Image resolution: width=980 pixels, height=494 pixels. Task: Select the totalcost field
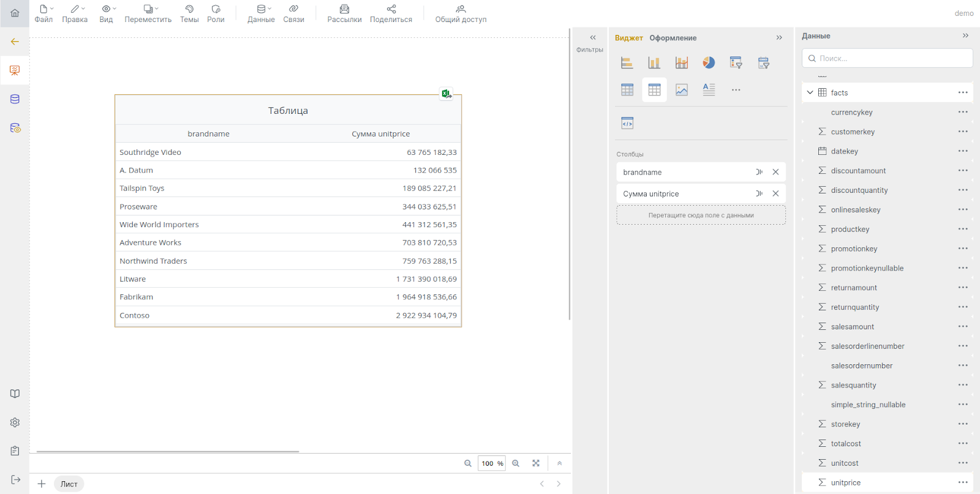(887, 444)
